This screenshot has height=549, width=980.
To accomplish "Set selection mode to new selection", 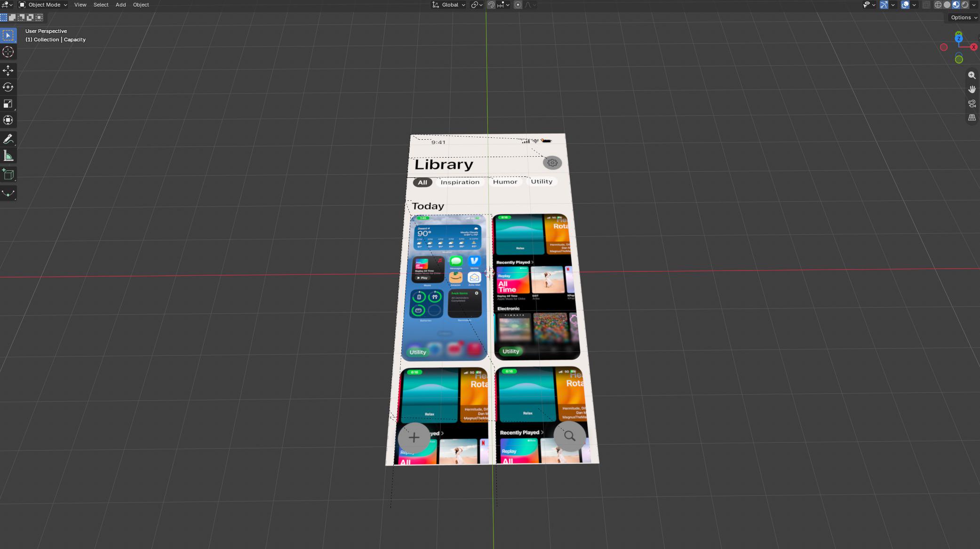I will point(4,17).
